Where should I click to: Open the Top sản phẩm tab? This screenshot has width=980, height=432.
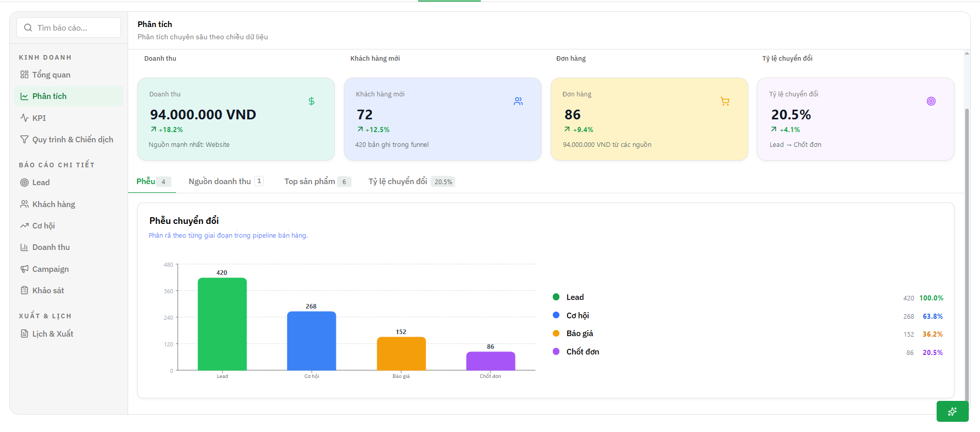[x=317, y=182]
